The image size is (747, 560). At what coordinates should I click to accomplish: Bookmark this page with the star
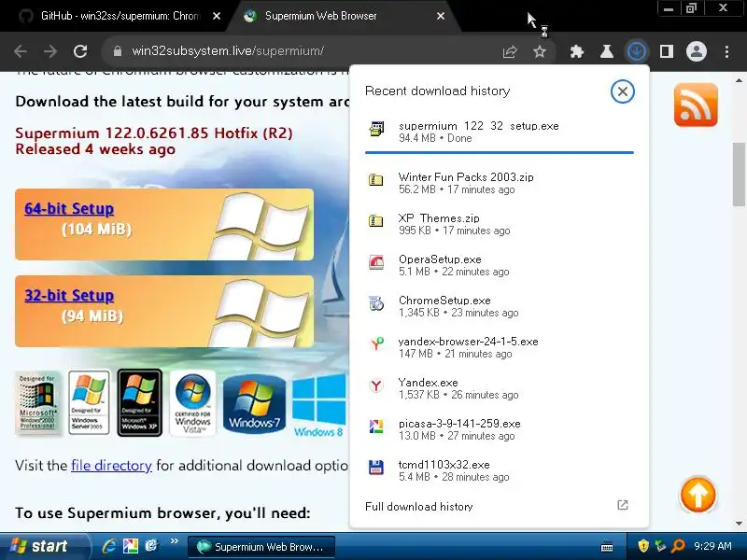pos(540,51)
